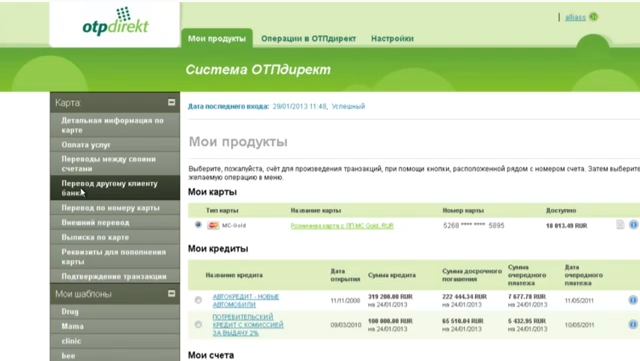Viewport: 640px width, 361px height.
Task: Open Реквизиты для пополнения карты
Action: [115, 257]
